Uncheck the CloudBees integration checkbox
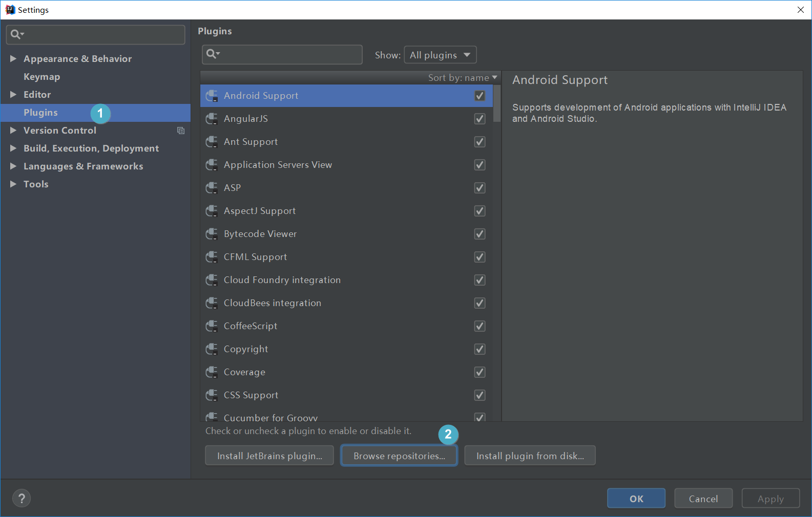The height and width of the screenshot is (517, 812). click(480, 303)
